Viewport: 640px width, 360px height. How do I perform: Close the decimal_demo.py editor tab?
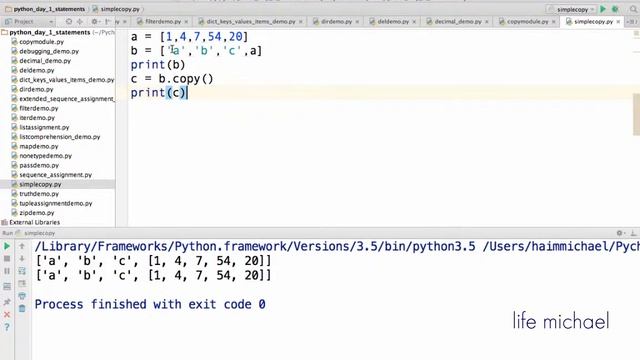[x=487, y=21]
